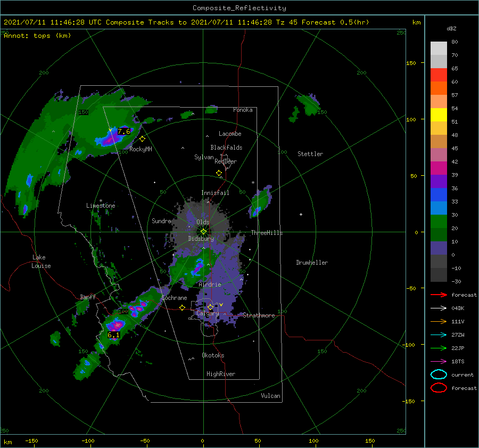Click the asterisk marker above Limestone

pos(101,201)
